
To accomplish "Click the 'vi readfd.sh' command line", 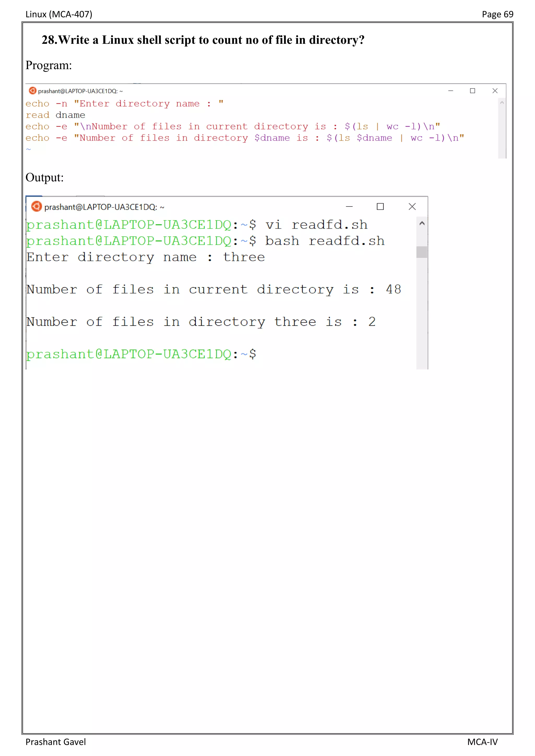I will [x=197, y=225].
